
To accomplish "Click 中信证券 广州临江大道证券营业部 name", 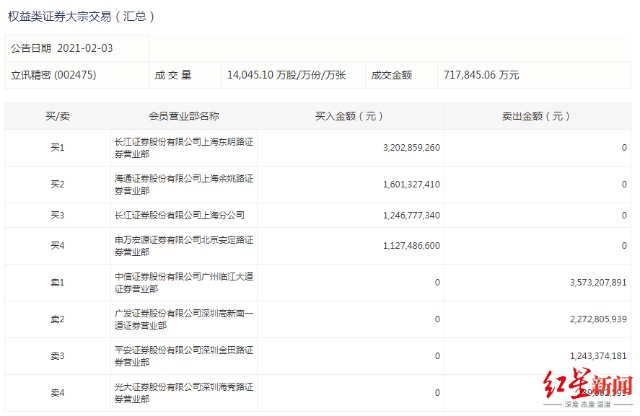I will (x=184, y=283).
